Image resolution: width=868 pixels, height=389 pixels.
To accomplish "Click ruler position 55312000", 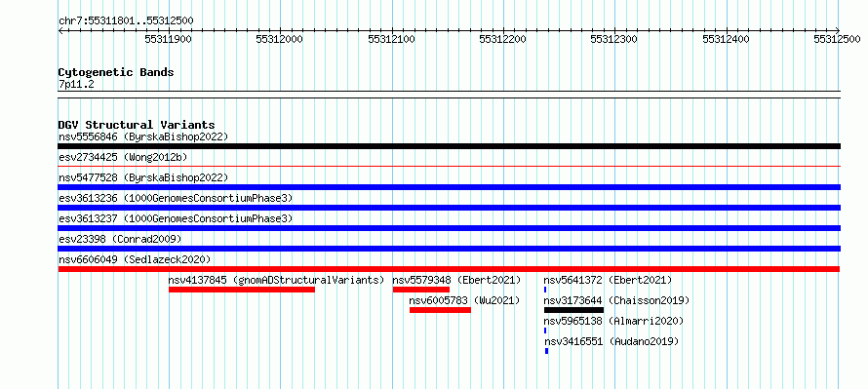I will tap(280, 39).
